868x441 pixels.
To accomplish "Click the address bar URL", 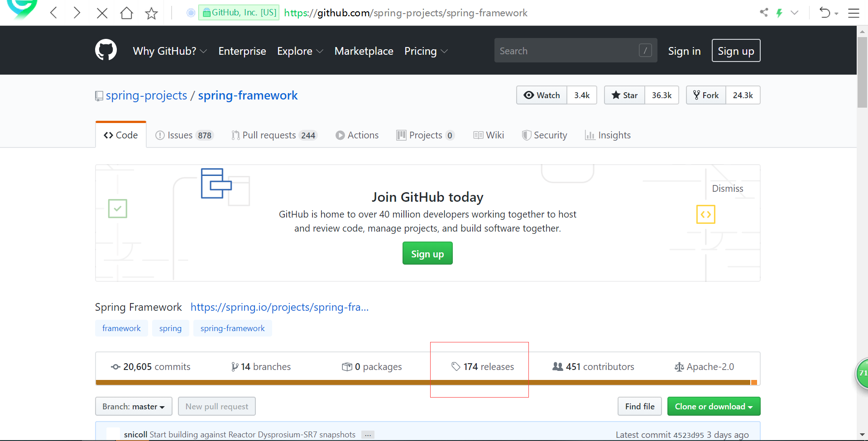I will pyautogui.click(x=406, y=13).
